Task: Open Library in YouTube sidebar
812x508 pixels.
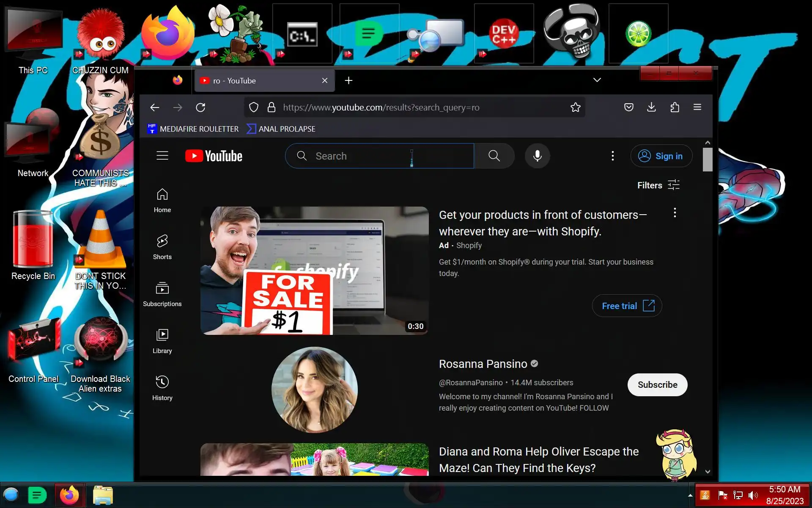Action: coord(162,341)
